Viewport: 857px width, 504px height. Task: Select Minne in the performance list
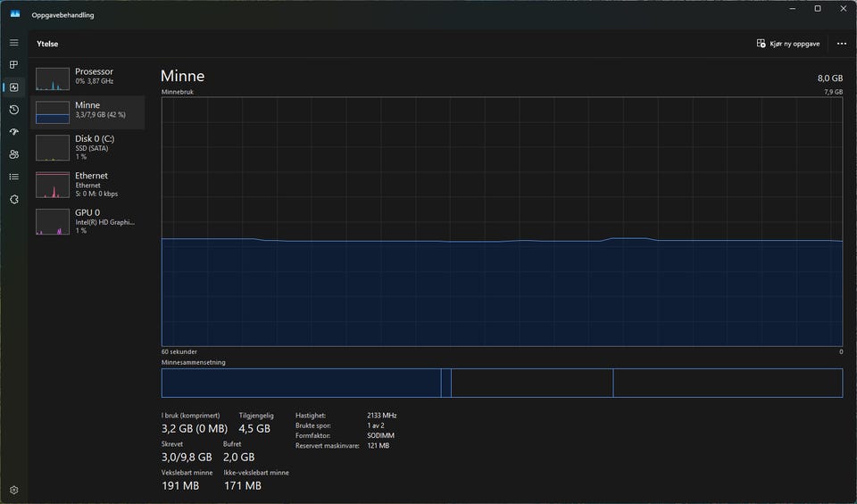click(87, 111)
